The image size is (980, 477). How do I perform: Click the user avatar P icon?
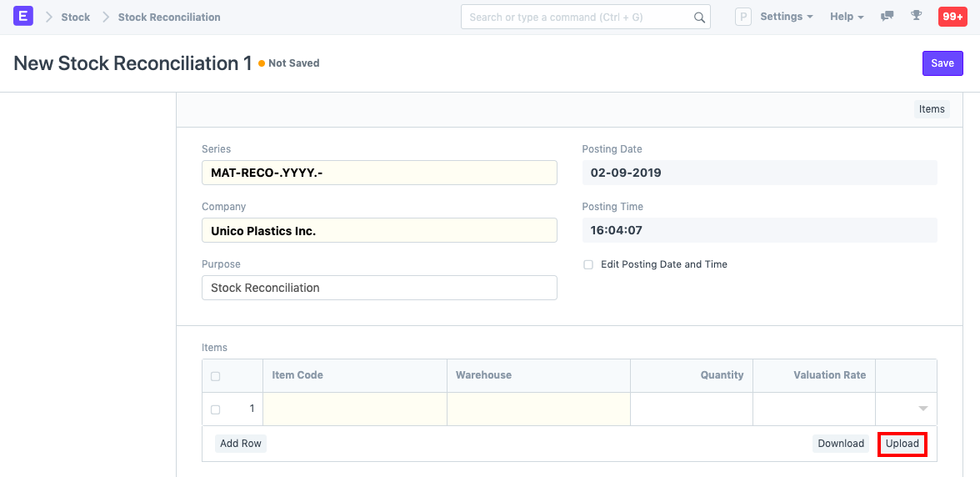742,17
